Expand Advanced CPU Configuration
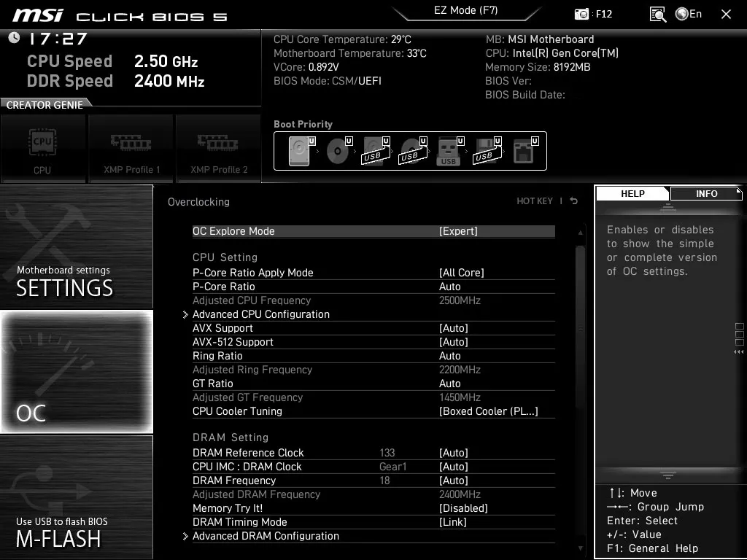Viewport: 747px width, 560px height. (x=261, y=314)
